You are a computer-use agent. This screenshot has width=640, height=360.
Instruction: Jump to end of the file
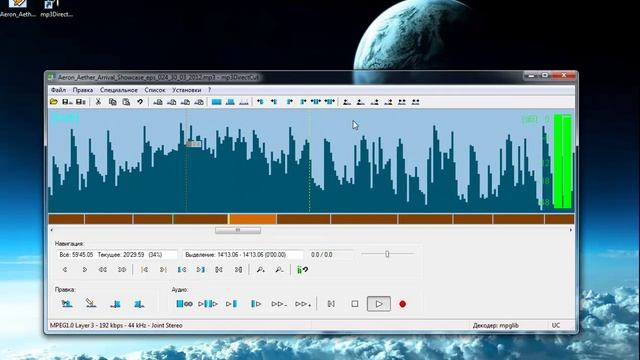(163, 270)
